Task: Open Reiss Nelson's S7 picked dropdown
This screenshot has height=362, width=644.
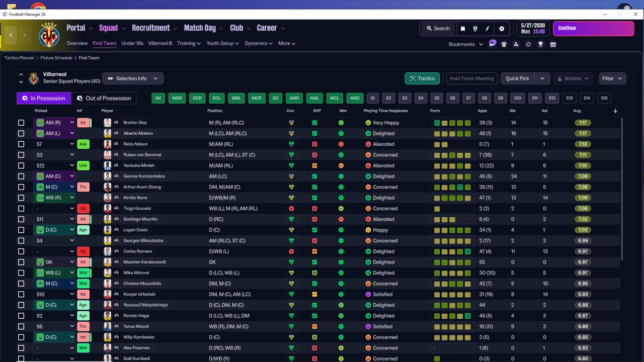Action: (54, 144)
